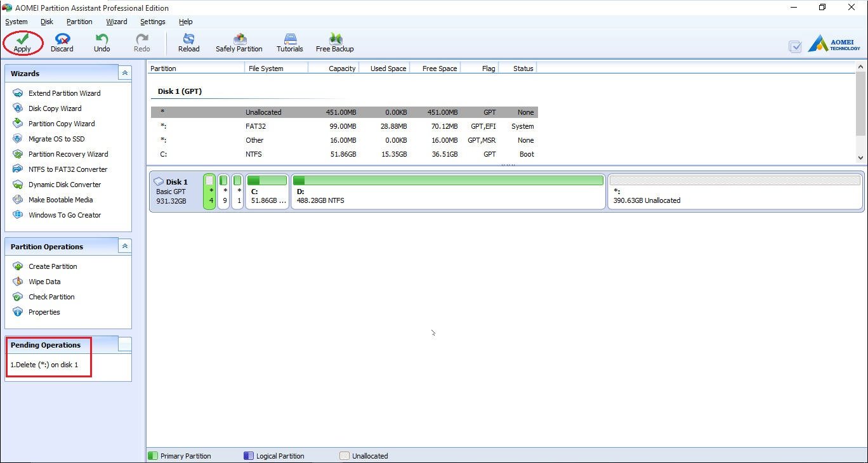
Task: Sort by the File System column header
Action: [x=277, y=68]
